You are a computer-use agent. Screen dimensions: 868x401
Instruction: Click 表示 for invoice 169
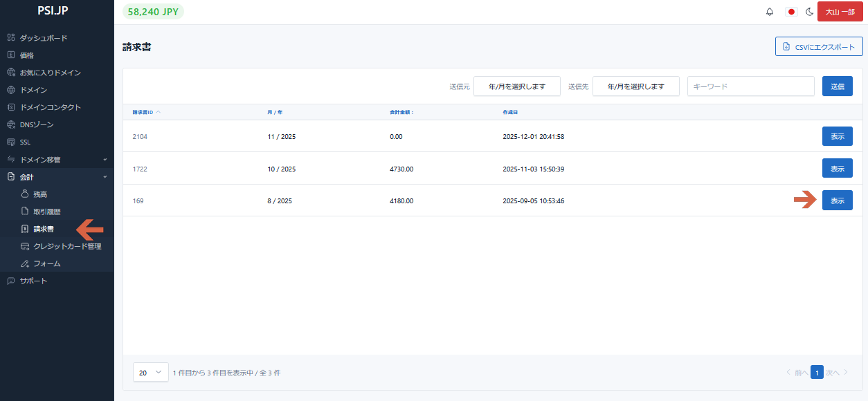pos(837,200)
